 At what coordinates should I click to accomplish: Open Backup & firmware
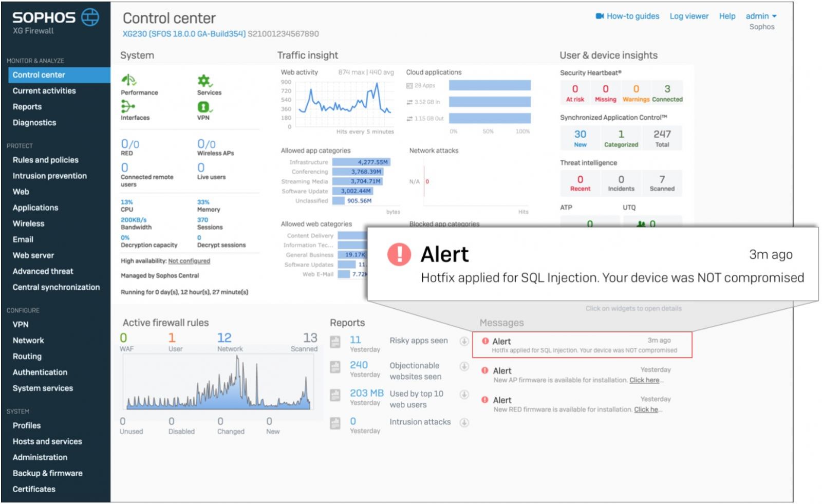[x=48, y=474]
